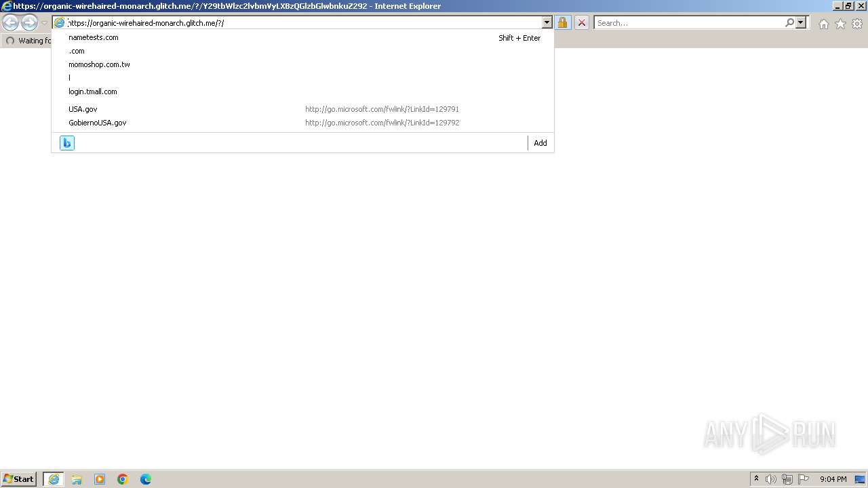Click the Bing search provider icon

[x=67, y=143]
